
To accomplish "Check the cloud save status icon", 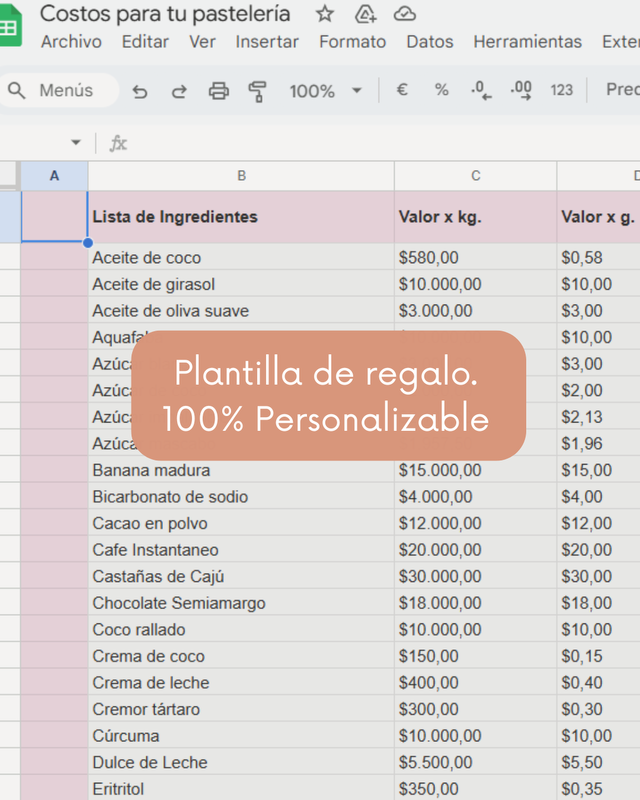I will 404,14.
